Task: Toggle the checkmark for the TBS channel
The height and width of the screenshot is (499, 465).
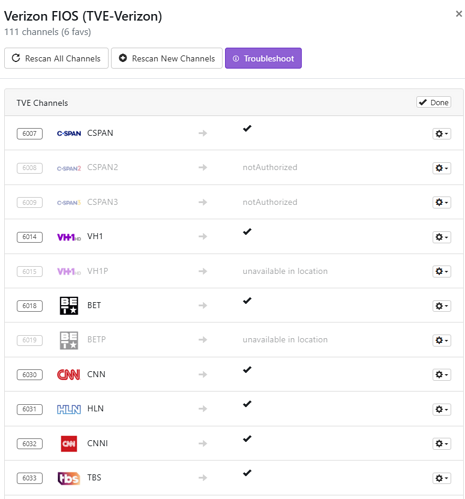Action: 247,473
